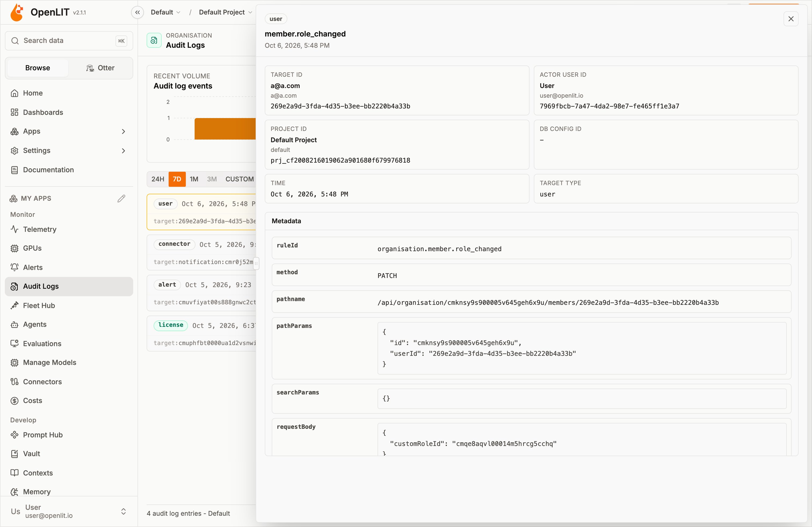Viewport: 812px width, 527px height.
Task: Expand the Settings submenu
Action: pyautogui.click(x=68, y=150)
